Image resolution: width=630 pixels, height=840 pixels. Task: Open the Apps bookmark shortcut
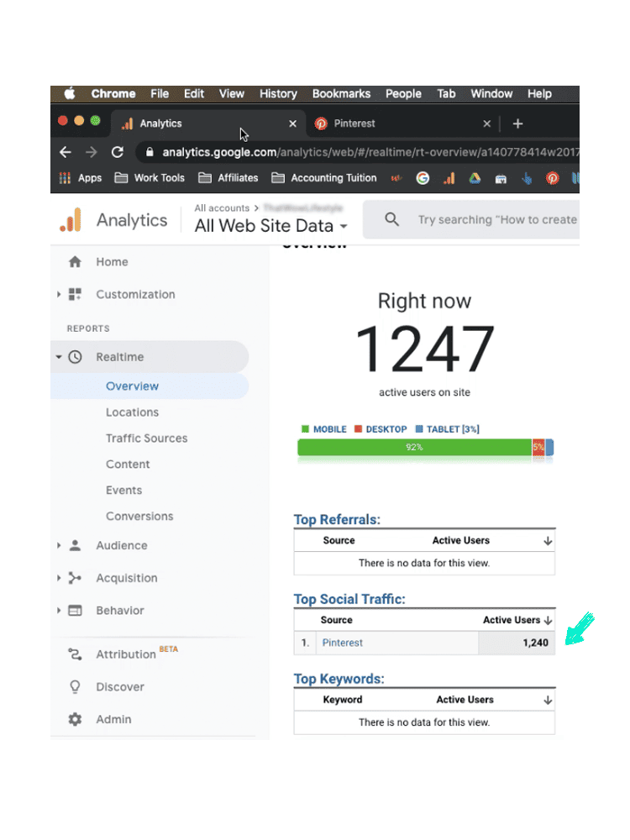(81, 178)
